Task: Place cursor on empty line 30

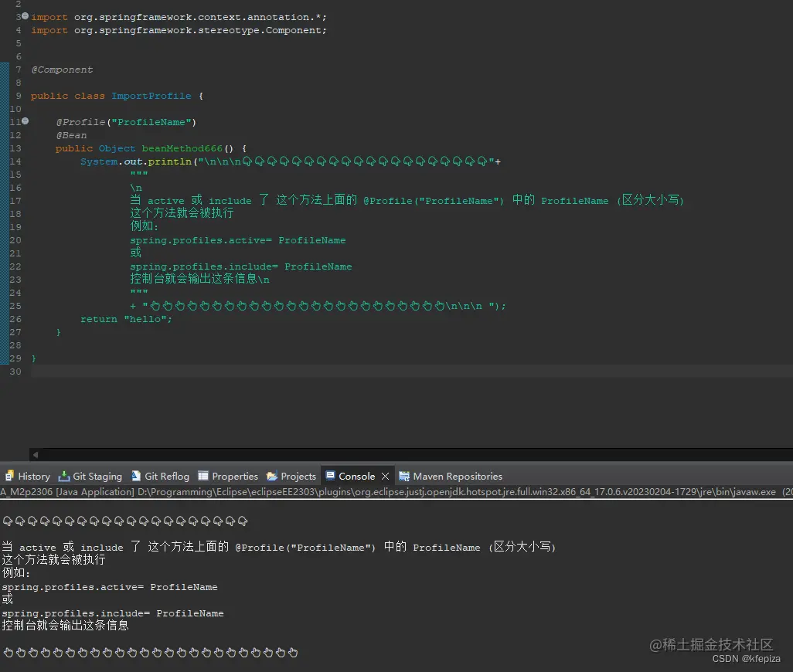Action: [412, 372]
